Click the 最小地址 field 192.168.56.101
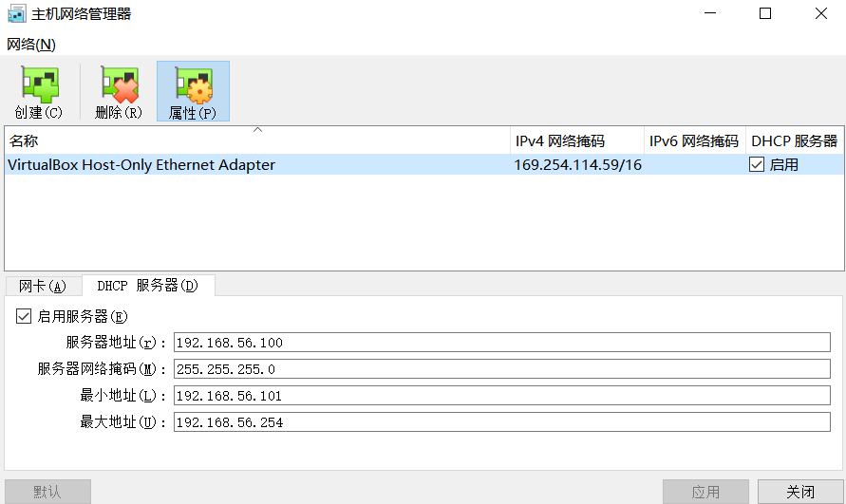 (x=501, y=396)
